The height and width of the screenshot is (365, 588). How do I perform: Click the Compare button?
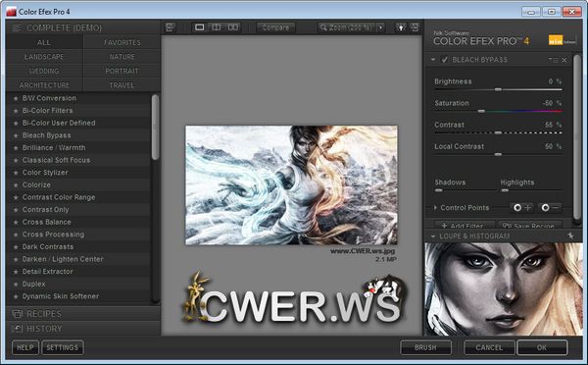pos(275,27)
